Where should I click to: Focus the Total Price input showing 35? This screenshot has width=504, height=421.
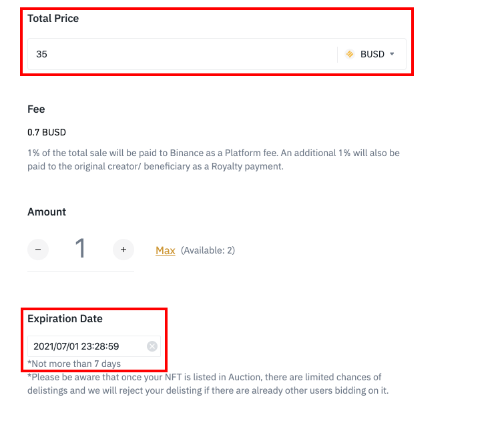(x=180, y=54)
